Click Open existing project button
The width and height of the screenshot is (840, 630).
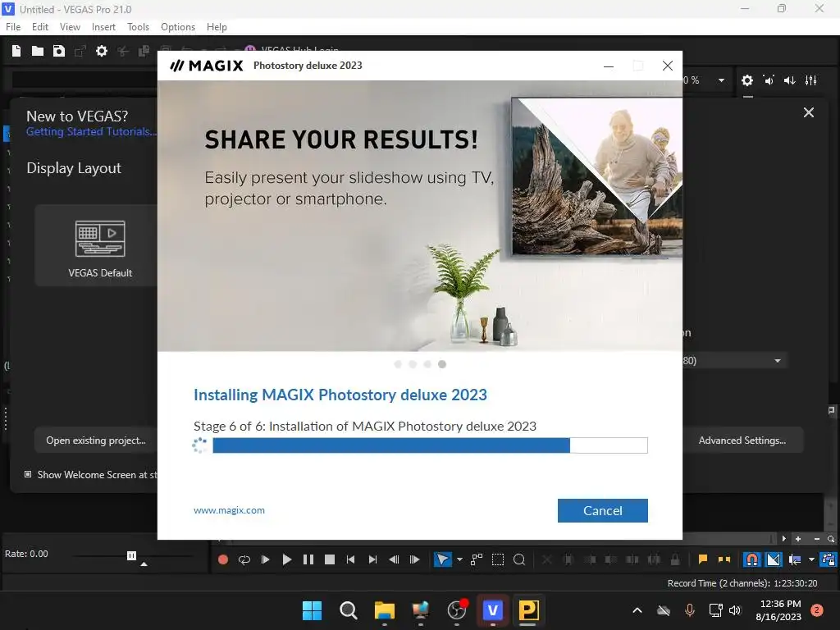coord(96,441)
